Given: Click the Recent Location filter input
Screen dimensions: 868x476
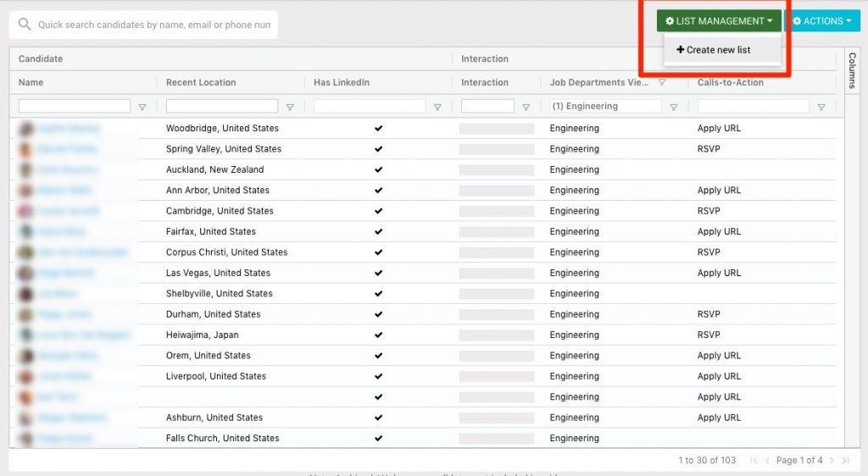Looking at the screenshot, I should [x=222, y=106].
